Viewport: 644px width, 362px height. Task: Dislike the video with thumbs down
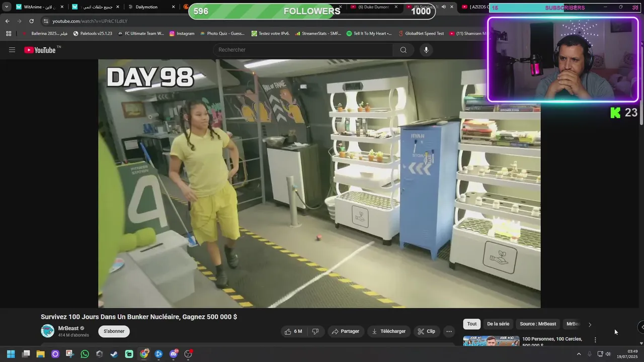click(315, 331)
